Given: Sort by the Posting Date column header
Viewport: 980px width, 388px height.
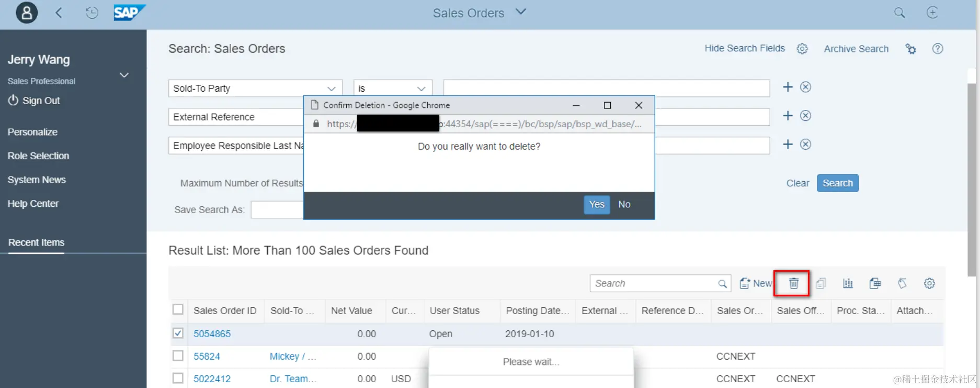Looking at the screenshot, I should click(537, 311).
